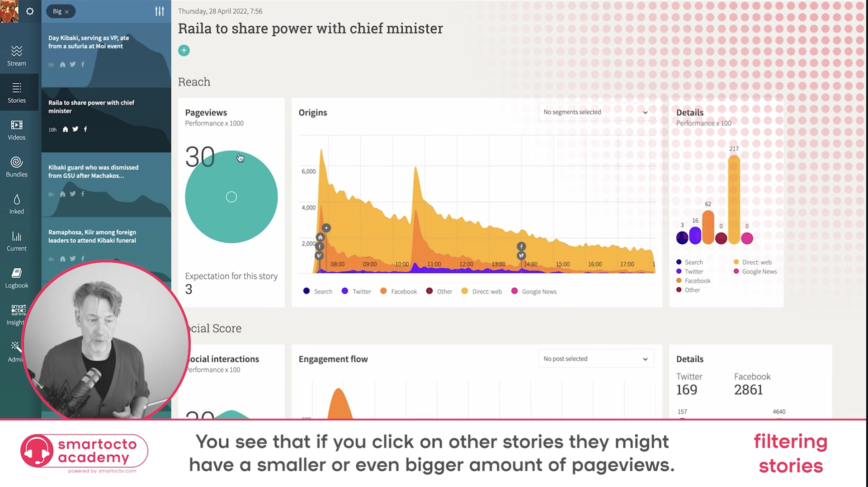Image resolution: width=868 pixels, height=487 pixels.
Task: Switch to the Stories tab
Action: tap(17, 93)
